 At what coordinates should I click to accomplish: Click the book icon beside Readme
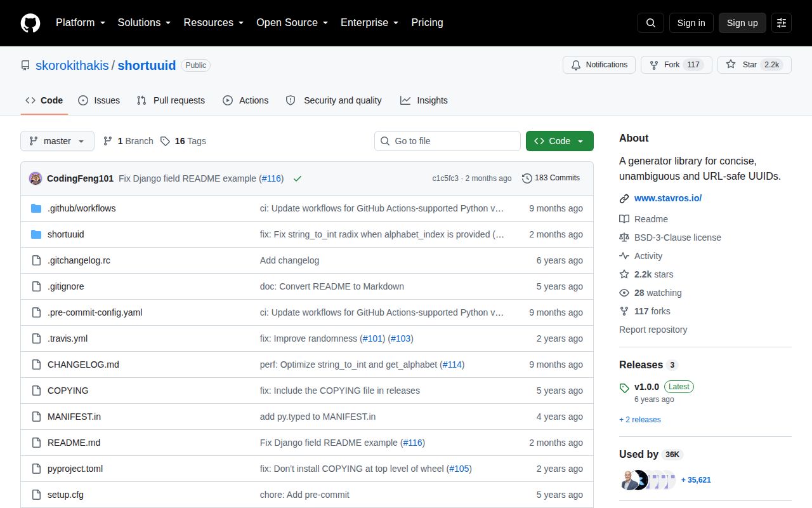(x=624, y=219)
